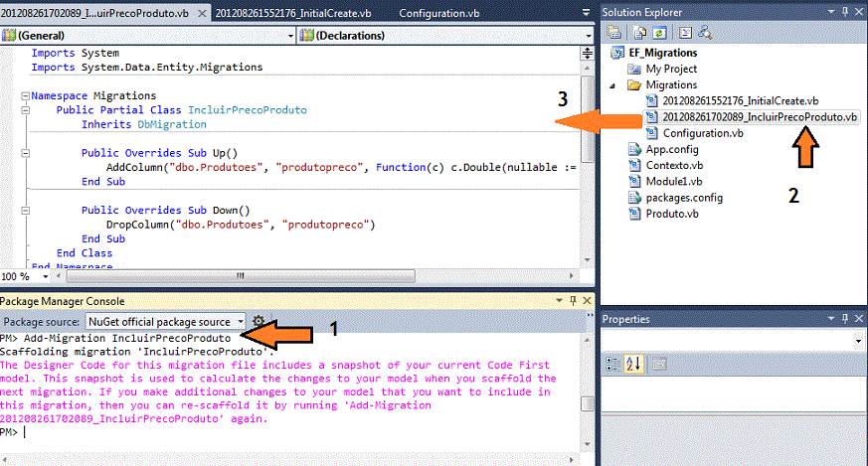Click the editor split-window handle icon
868x466 pixels.
coord(587,53)
